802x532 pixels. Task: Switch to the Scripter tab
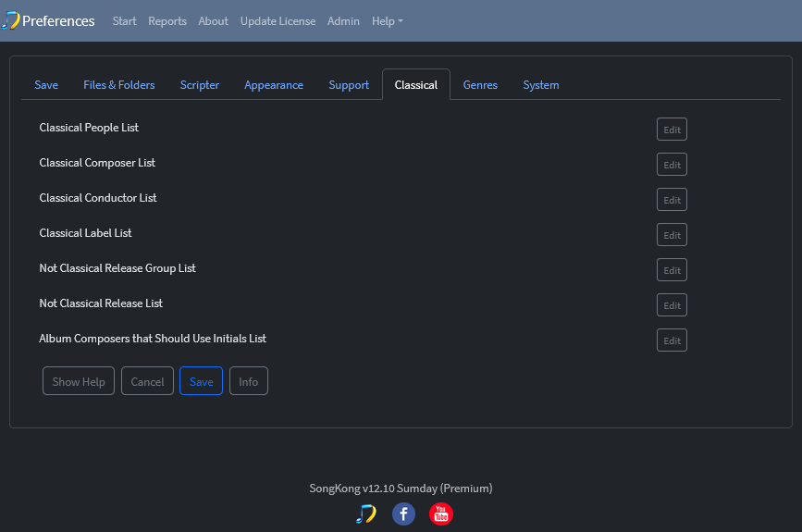(200, 85)
